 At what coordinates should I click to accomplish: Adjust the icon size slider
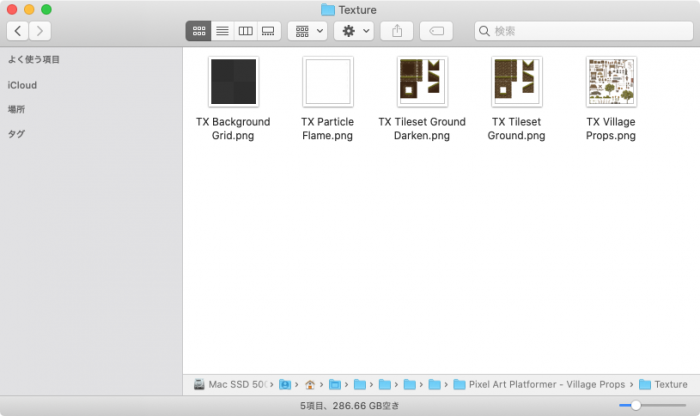[x=636, y=405]
